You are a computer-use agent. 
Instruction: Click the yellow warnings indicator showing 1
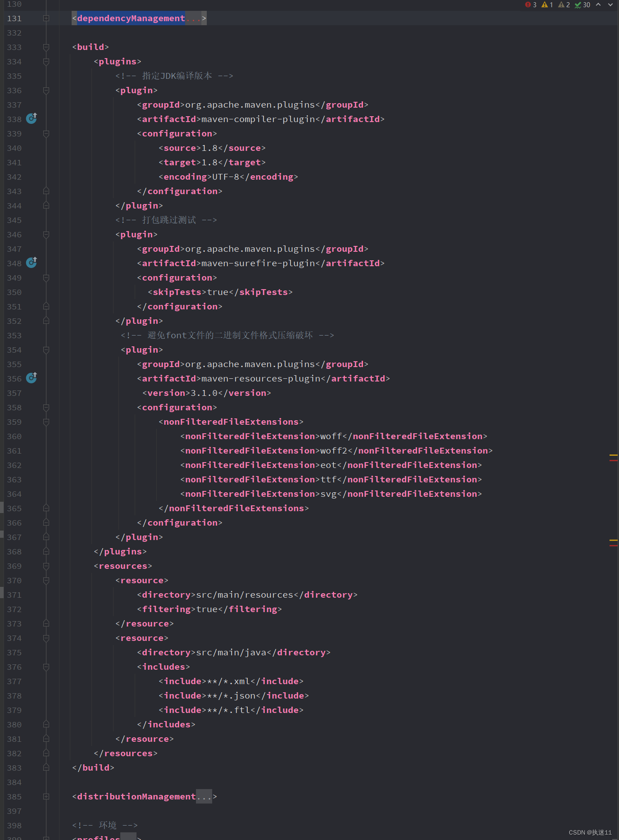pyautogui.click(x=547, y=5)
